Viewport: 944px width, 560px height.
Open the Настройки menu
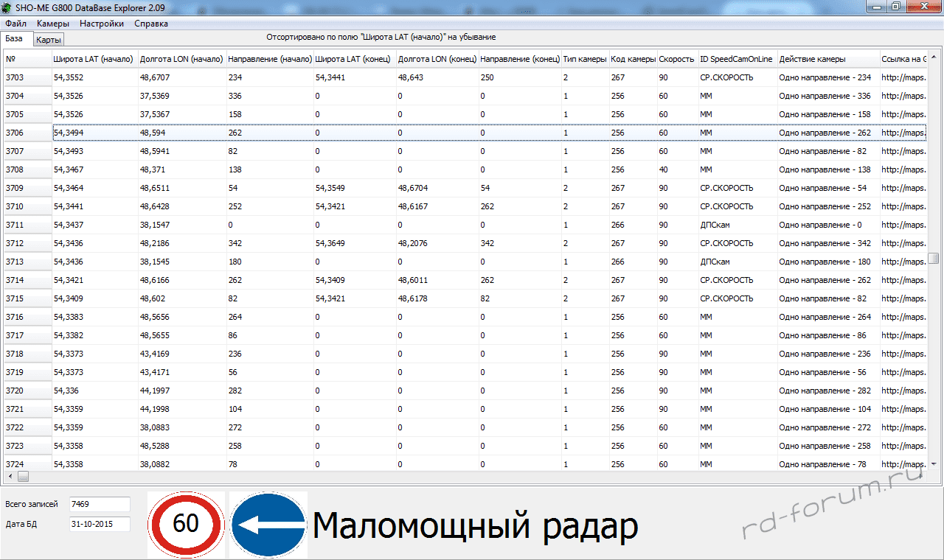click(102, 24)
